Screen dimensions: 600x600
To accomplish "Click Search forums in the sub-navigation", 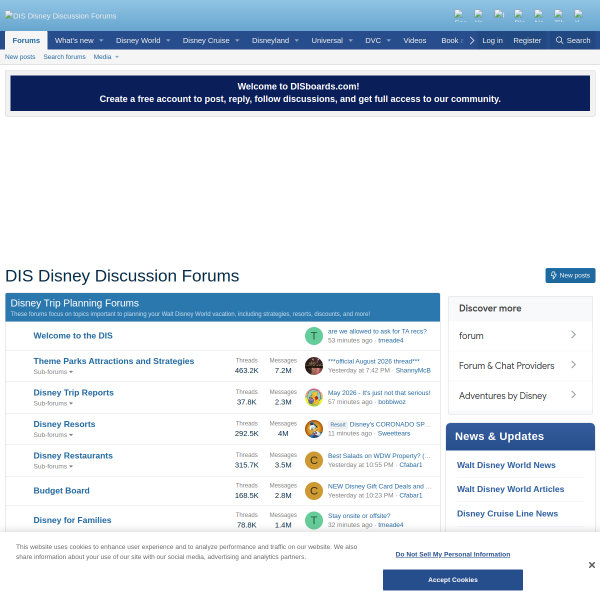I will coord(64,57).
